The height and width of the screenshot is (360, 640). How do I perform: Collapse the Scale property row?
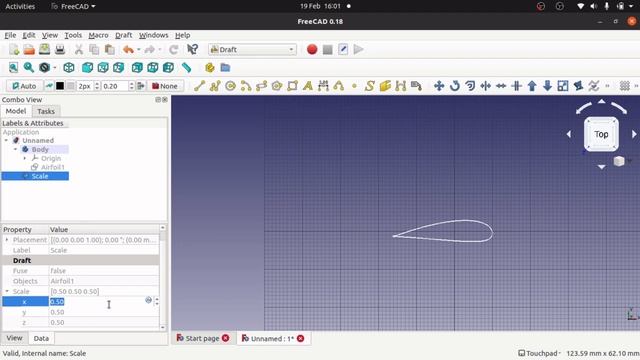coord(7,291)
